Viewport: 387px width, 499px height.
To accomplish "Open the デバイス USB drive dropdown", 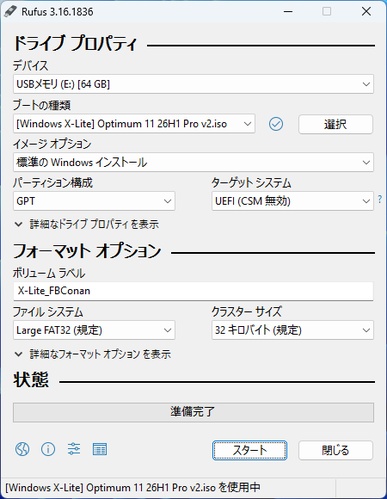I will [193, 84].
